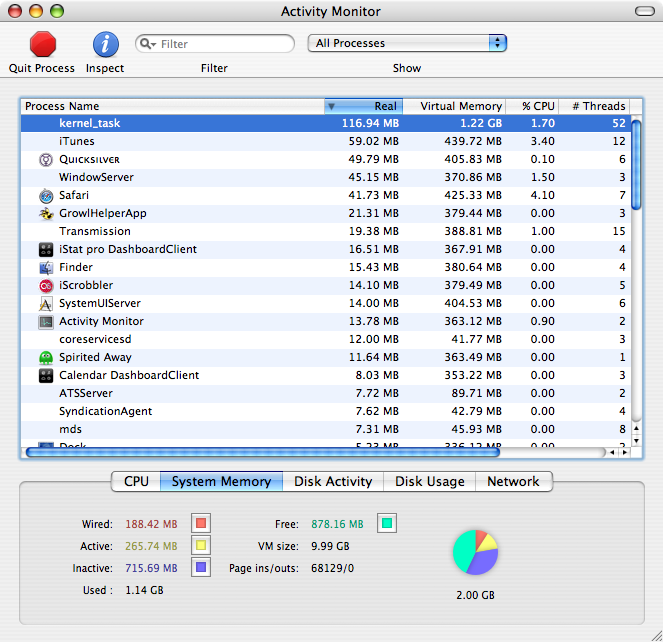Image resolution: width=663 pixels, height=642 pixels.
Task: Select the System Memory tab
Action: tap(221, 481)
